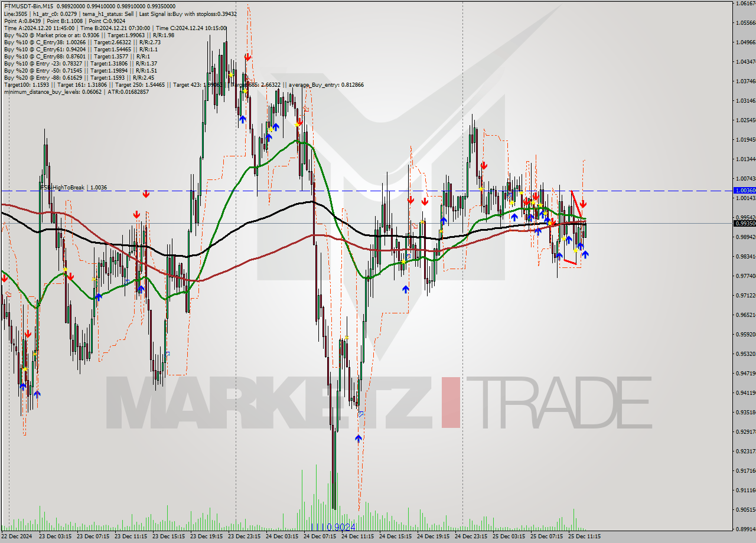Click the '23 Dec 03:15' time axis label
Viewport: 756px width, 543px height.
tap(55, 537)
